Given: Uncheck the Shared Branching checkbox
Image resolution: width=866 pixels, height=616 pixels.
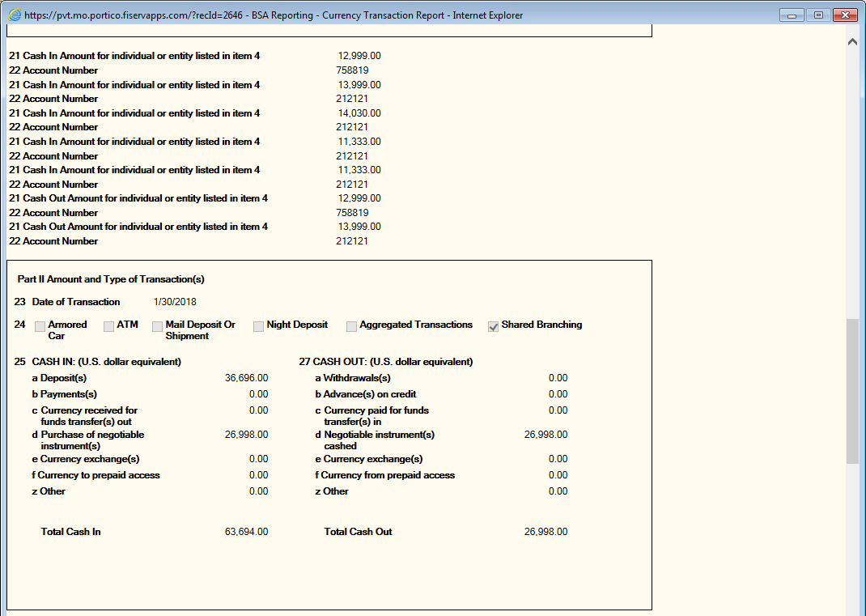Looking at the screenshot, I should point(493,326).
